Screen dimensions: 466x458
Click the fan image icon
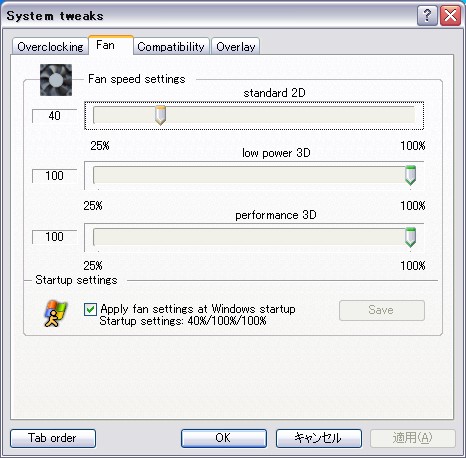(56, 80)
